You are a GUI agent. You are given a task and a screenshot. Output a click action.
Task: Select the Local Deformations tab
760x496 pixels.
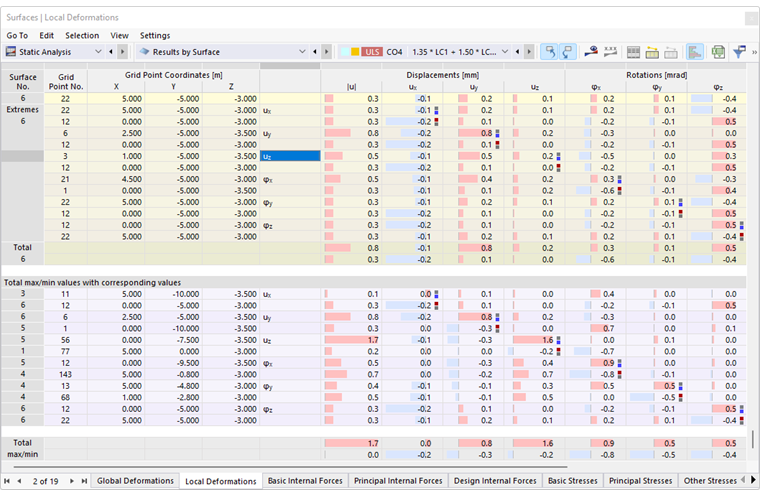[x=221, y=481]
